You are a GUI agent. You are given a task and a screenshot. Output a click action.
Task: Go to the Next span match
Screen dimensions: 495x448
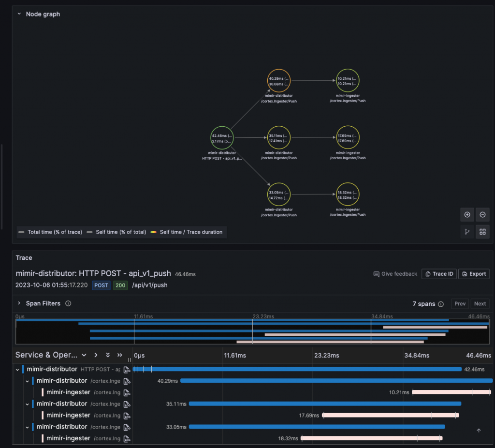pos(480,304)
